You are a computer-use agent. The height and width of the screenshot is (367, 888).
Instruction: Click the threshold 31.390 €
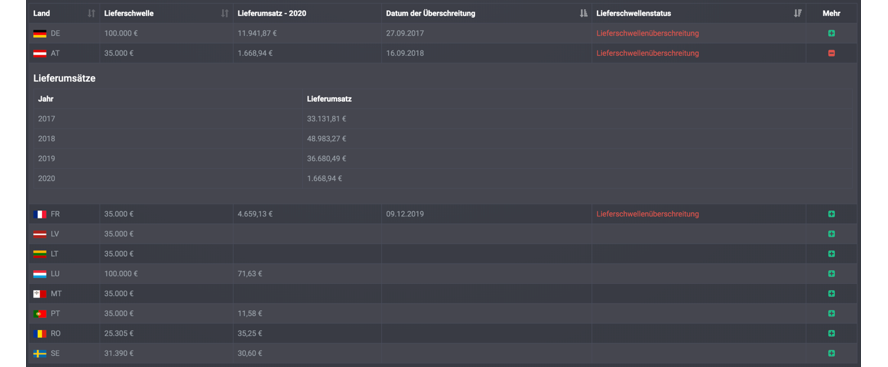coord(119,353)
